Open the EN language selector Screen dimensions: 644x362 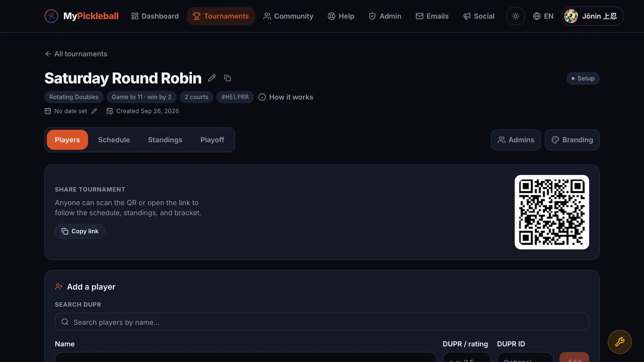click(543, 16)
